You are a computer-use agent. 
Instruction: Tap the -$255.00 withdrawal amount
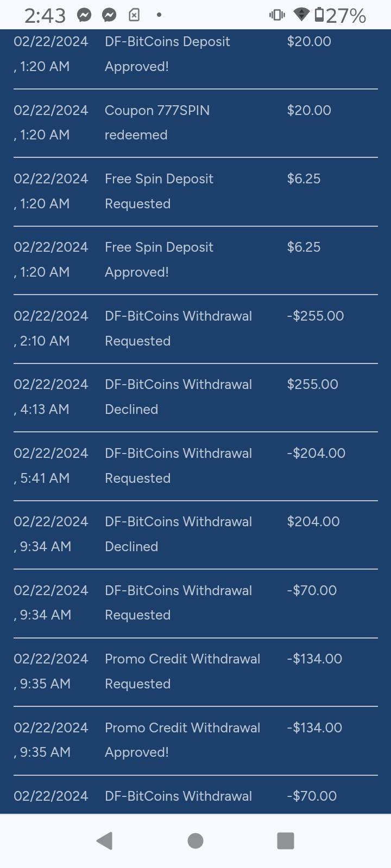click(x=316, y=316)
